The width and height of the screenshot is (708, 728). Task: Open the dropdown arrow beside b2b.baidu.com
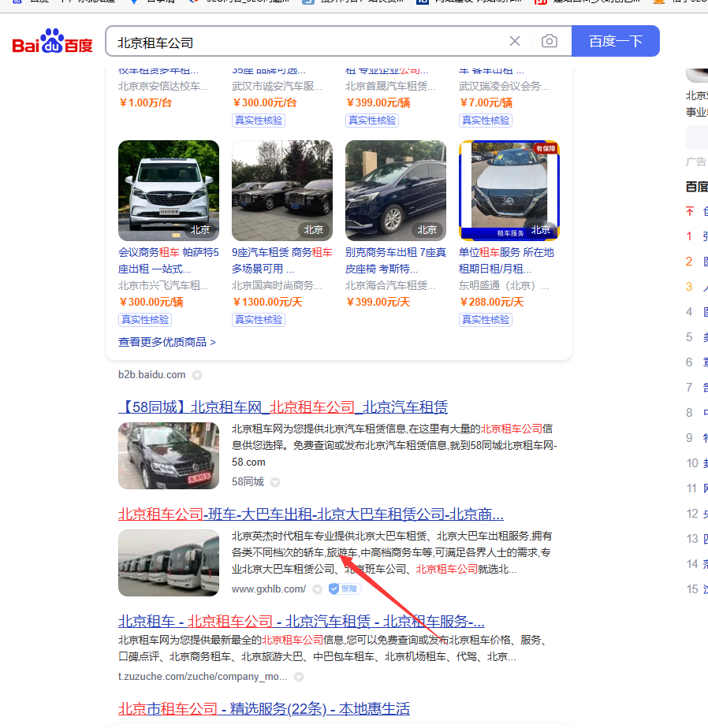click(x=197, y=375)
